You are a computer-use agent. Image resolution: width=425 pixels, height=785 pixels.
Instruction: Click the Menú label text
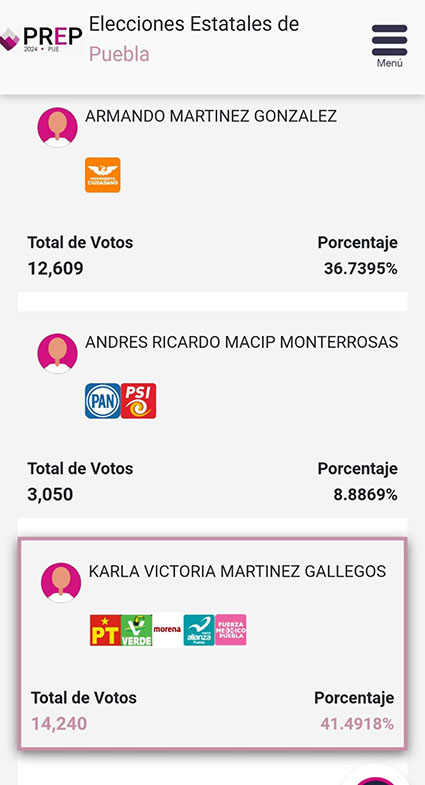click(x=389, y=63)
